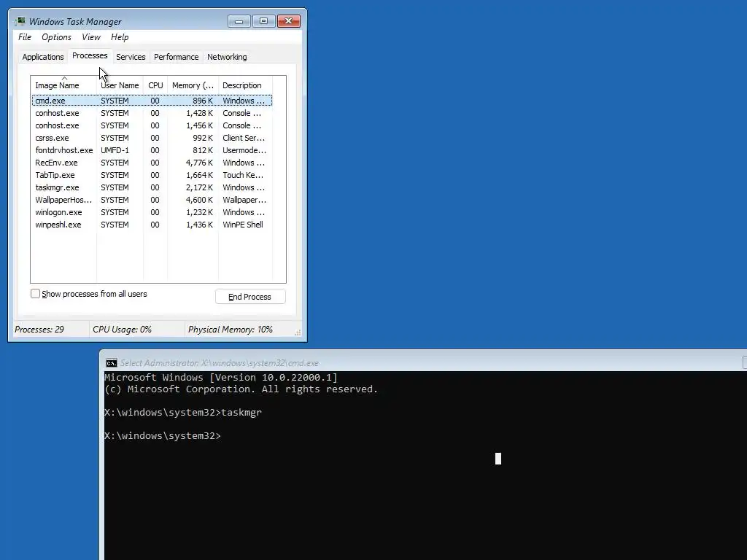This screenshot has height=560, width=747.
Task: Sort processes by User Name column
Action: tap(120, 86)
